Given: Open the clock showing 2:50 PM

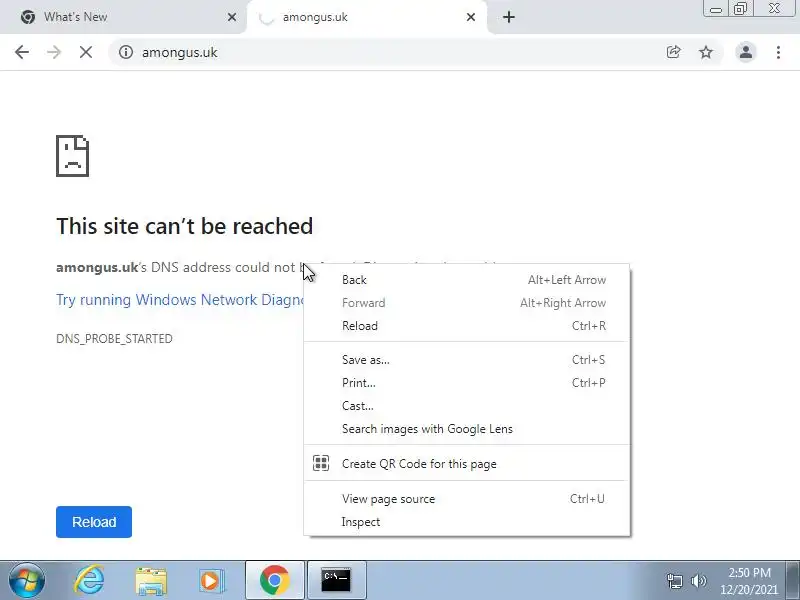Looking at the screenshot, I should pos(749,581).
